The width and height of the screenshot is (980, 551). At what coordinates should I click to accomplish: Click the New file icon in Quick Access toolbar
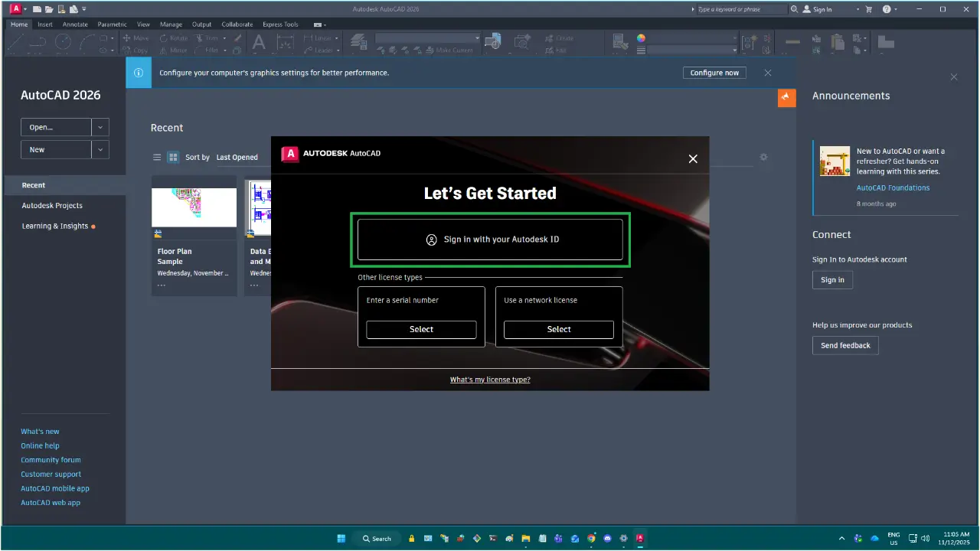(37, 9)
